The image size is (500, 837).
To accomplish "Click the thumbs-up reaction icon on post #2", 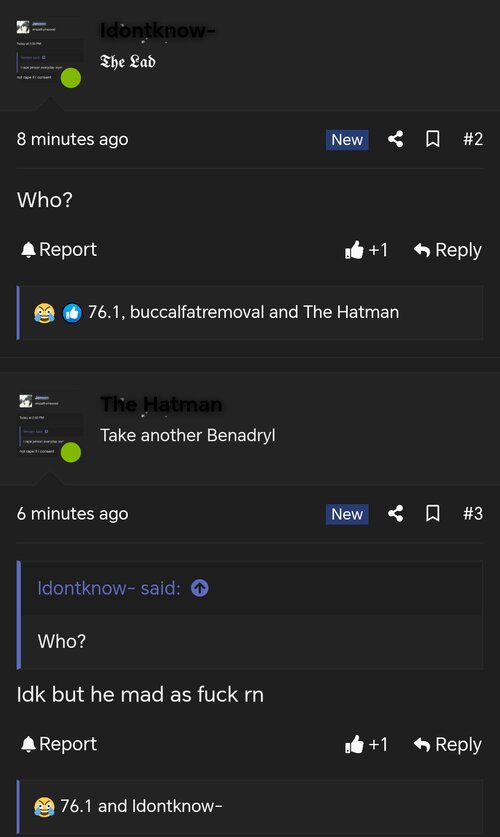I will pyautogui.click(x=72, y=313).
